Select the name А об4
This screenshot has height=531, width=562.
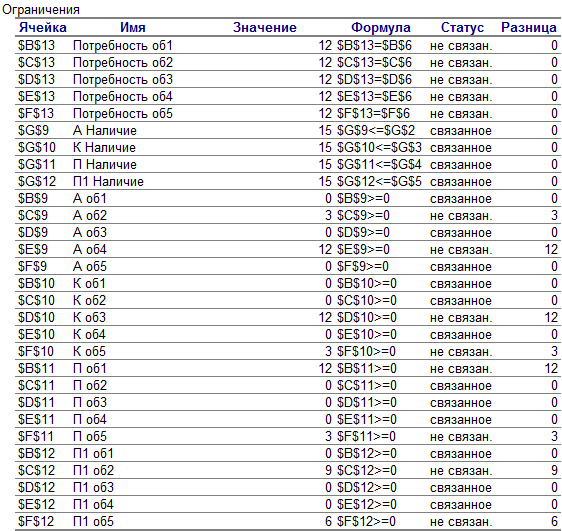click(x=90, y=249)
